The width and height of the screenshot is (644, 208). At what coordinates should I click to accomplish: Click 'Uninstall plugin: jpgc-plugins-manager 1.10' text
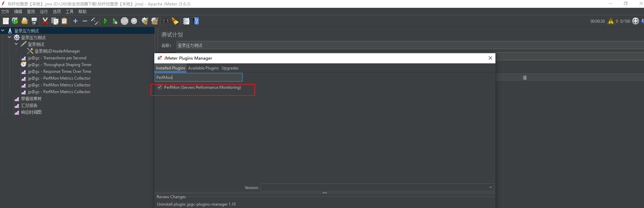coord(196,204)
